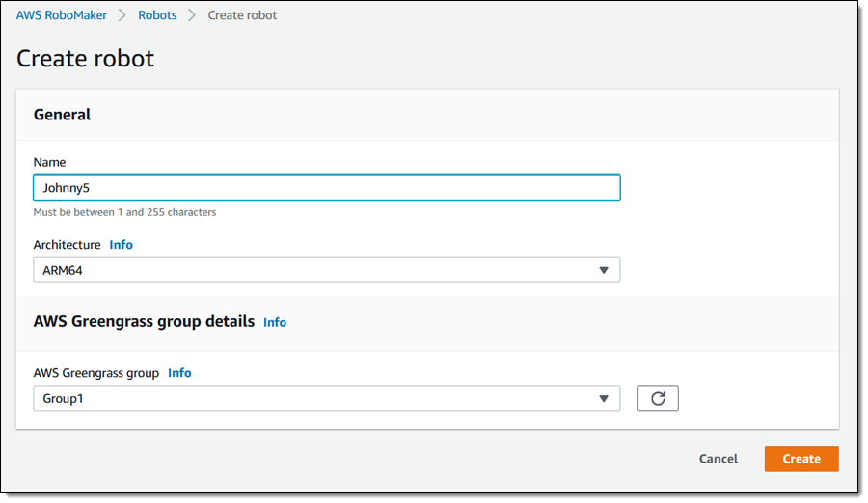Click the name length hint text
The height and width of the screenshot is (503, 868).
[x=124, y=212]
